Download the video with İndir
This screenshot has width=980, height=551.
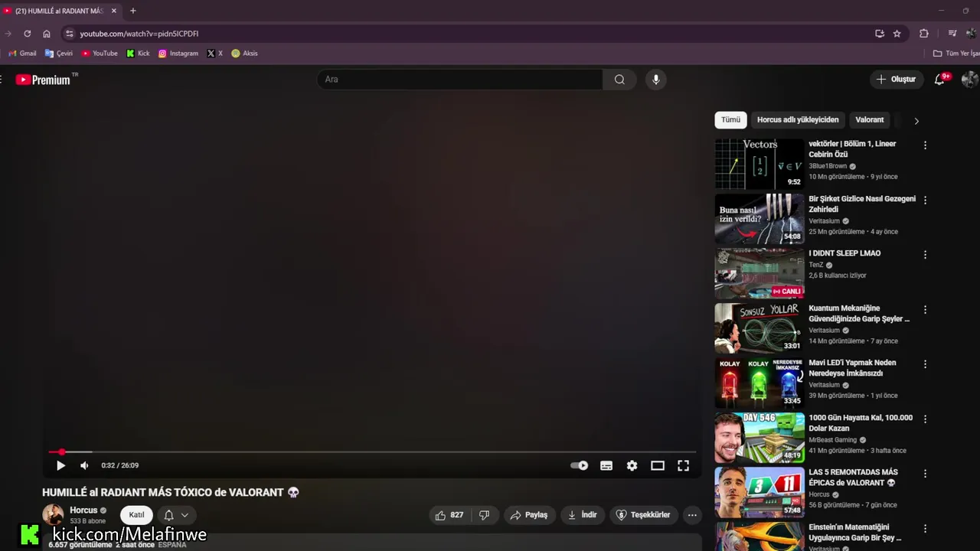(x=582, y=515)
